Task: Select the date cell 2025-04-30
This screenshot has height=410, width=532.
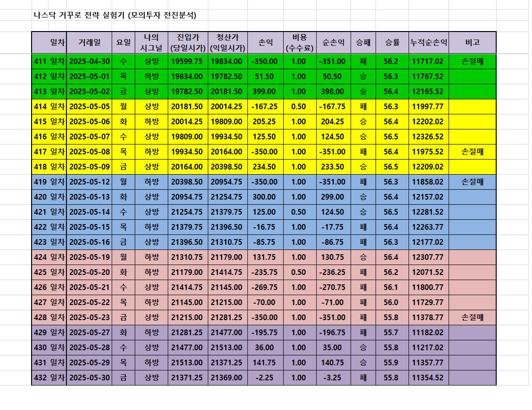Action: tap(89, 61)
